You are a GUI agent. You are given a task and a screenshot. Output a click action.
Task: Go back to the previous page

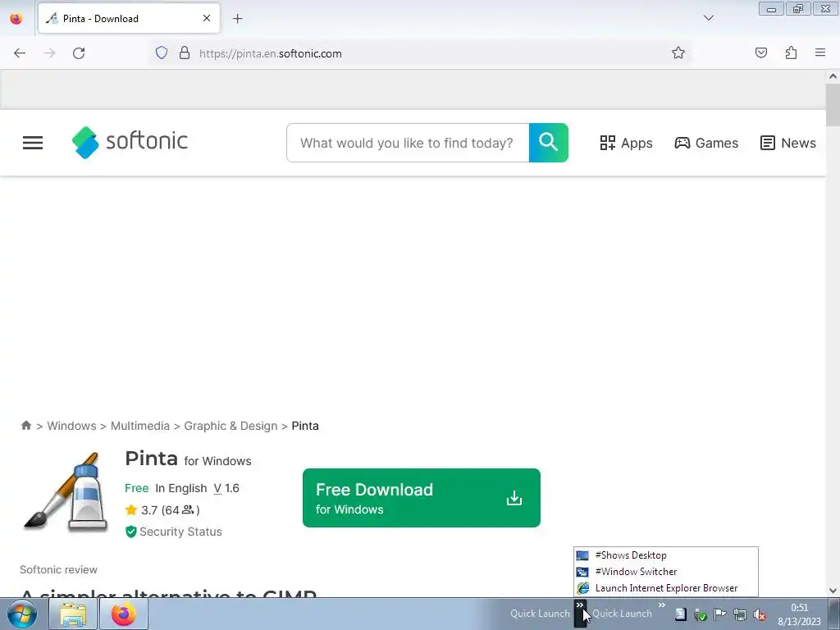coord(20,53)
